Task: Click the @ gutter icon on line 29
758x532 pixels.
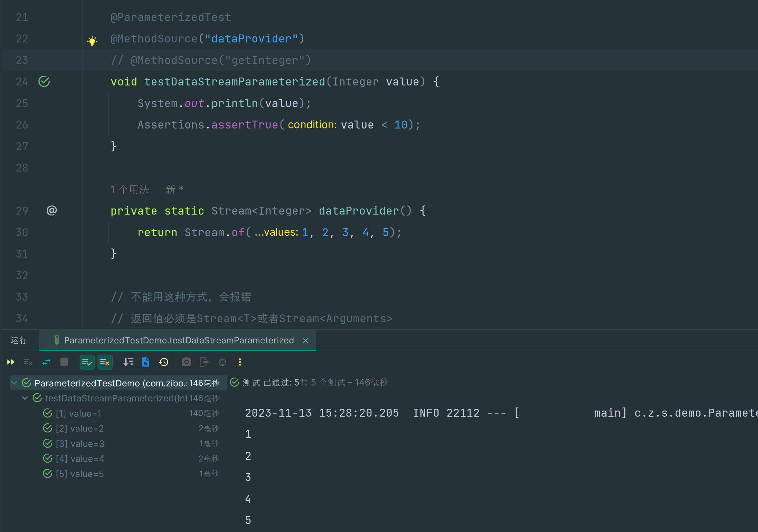Action: click(x=52, y=210)
